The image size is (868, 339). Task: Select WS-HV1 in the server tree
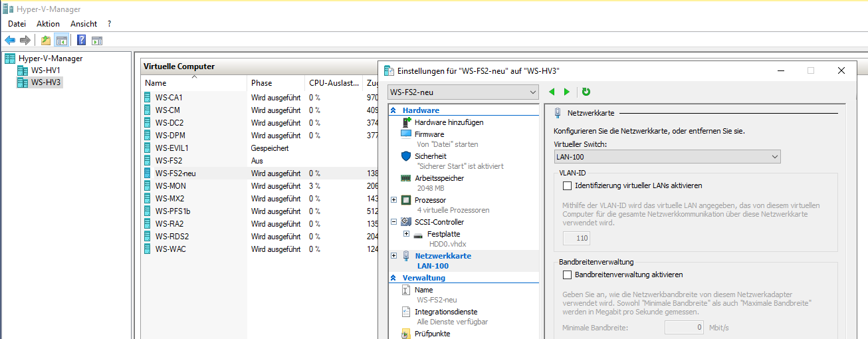point(46,70)
